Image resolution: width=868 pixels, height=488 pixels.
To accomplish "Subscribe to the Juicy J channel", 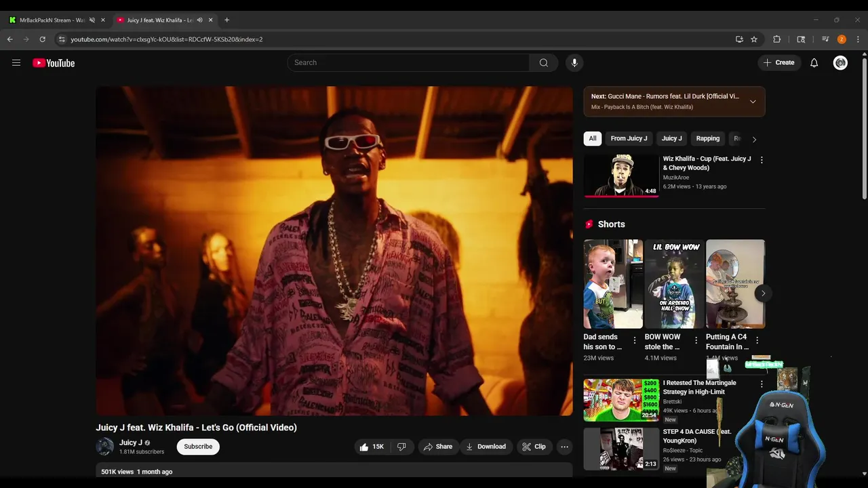I will pyautogui.click(x=198, y=447).
